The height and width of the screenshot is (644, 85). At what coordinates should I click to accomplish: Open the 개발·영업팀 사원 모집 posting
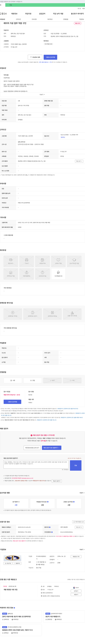(x=10, y=590)
